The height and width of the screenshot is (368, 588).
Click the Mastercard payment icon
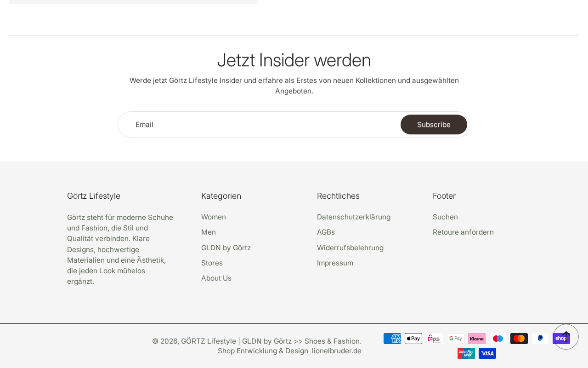tap(519, 339)
